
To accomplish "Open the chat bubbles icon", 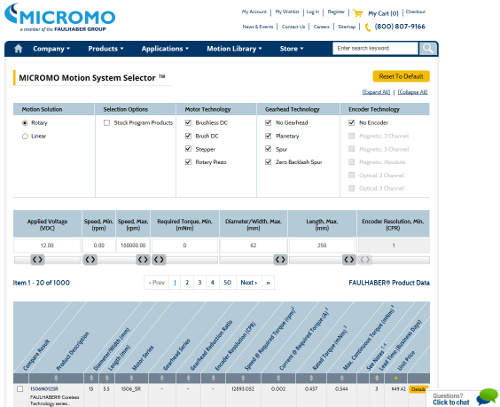I will (487, 397).
